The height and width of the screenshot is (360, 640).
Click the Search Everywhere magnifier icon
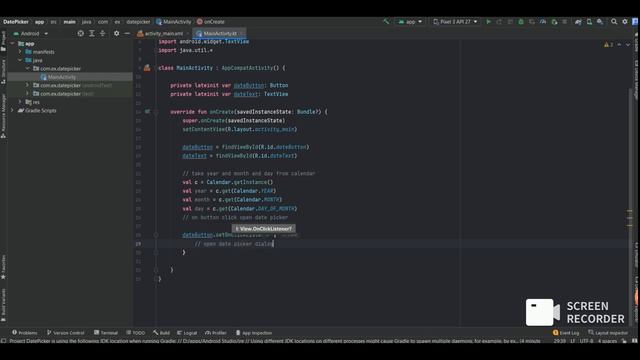pos(614,22)
